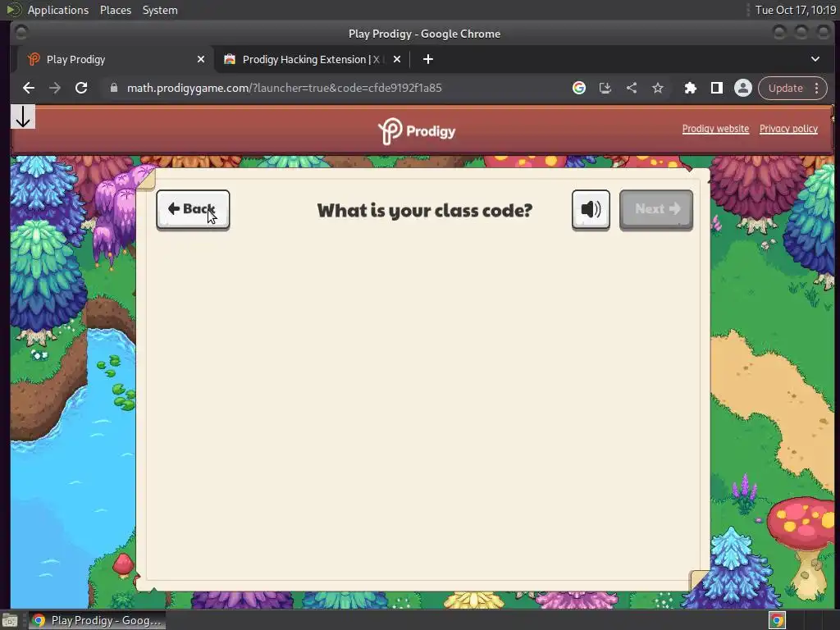Open a new Chrome tab
This screenshot has width=840, height=630.
(x=427, y=59)
